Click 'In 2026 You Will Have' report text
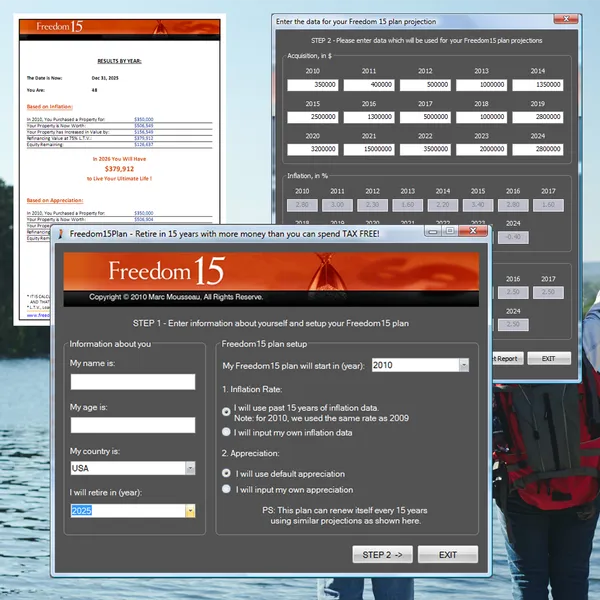 [119, 159]
